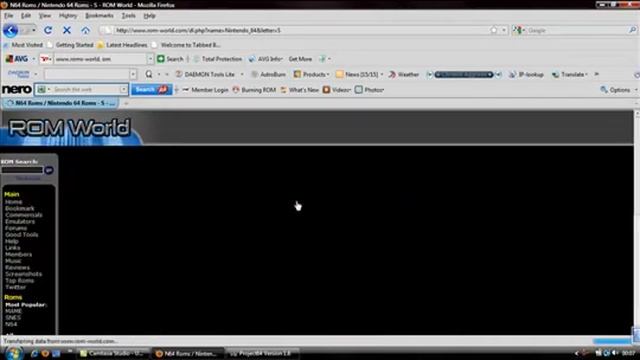Open Emulators sidebar link
This screenshot has height=360, width=640.
tap(20, 222)
